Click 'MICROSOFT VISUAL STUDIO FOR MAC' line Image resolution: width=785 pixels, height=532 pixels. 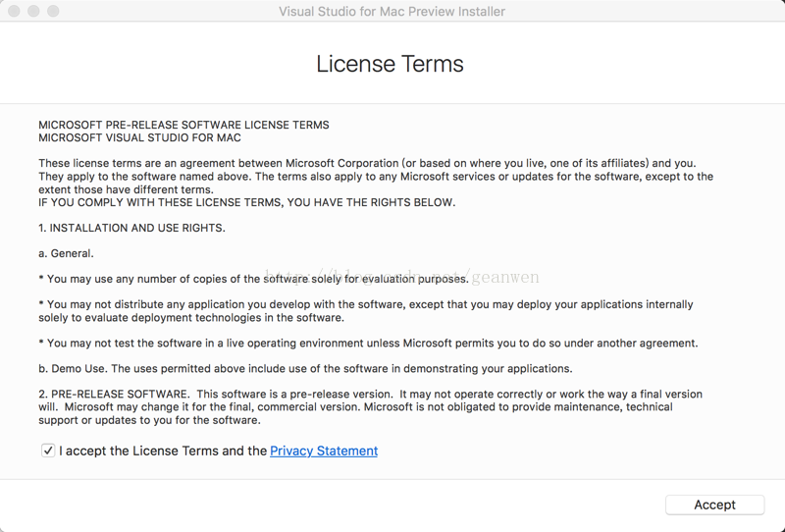(x=139, y=137)
